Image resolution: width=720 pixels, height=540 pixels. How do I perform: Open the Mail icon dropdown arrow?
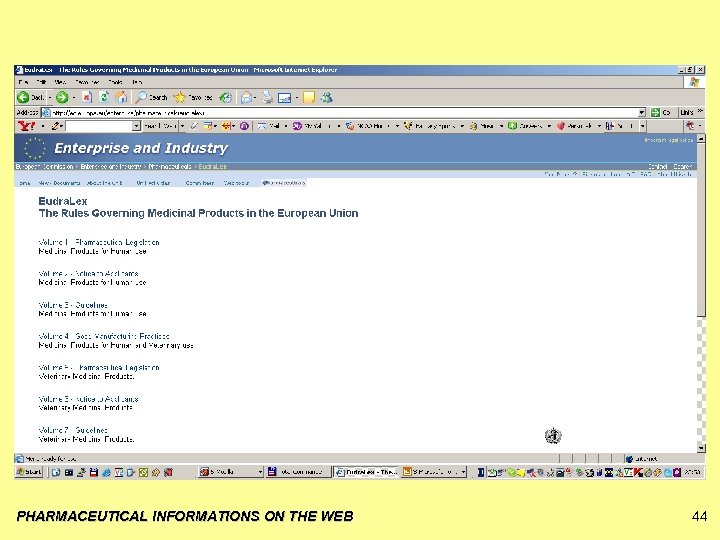point(255,98)
